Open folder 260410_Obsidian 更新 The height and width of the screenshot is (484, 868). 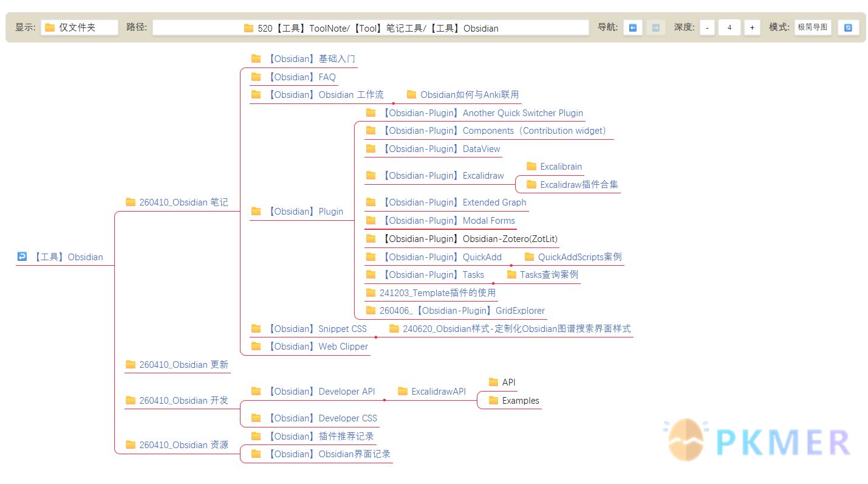pos(183,365)
